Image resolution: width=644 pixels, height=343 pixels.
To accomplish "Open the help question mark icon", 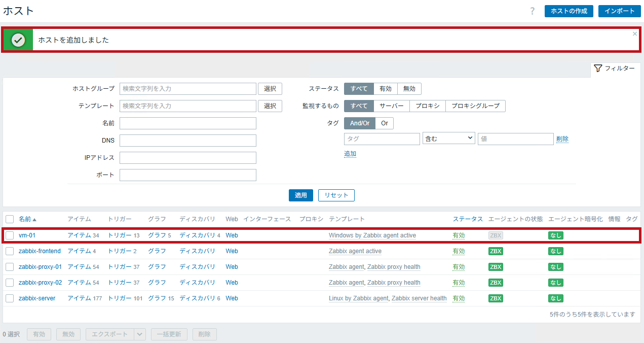I will (532, 11).
